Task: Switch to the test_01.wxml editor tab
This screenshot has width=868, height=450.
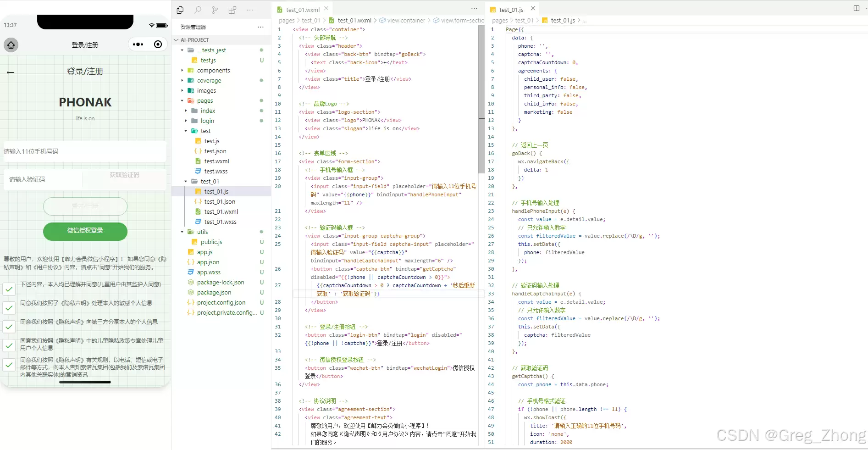Action: coord(302,10)
